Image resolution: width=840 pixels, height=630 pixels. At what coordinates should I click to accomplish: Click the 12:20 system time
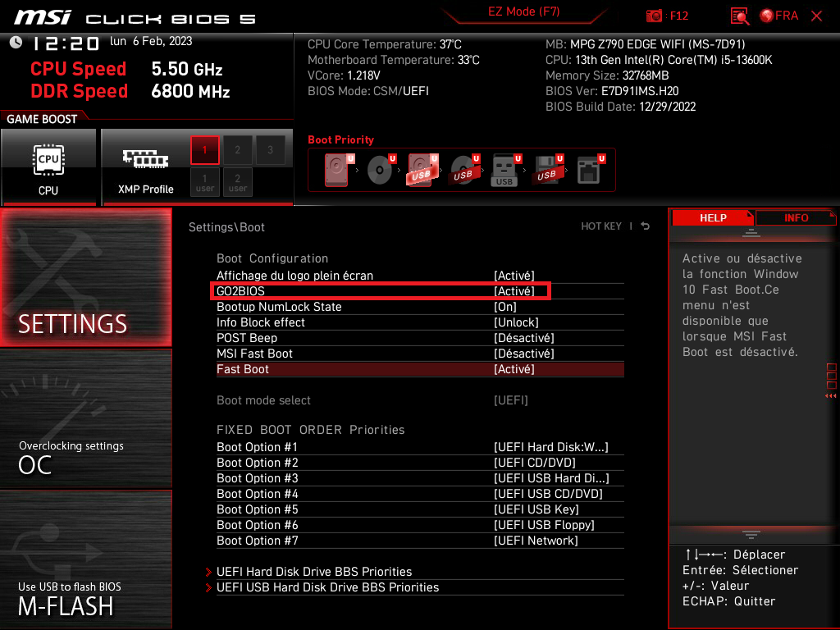click(66, 43)
